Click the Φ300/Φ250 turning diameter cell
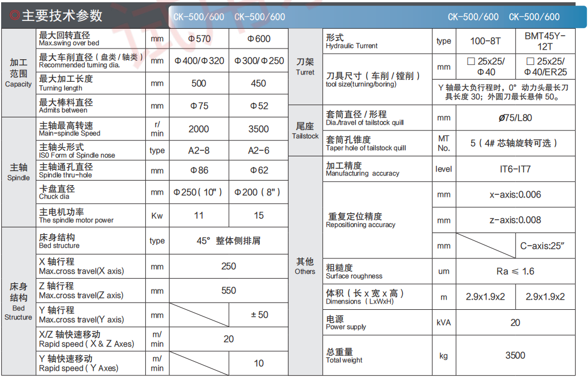The height and width of the screenshot is (377, 588). [x=258, y=60]
